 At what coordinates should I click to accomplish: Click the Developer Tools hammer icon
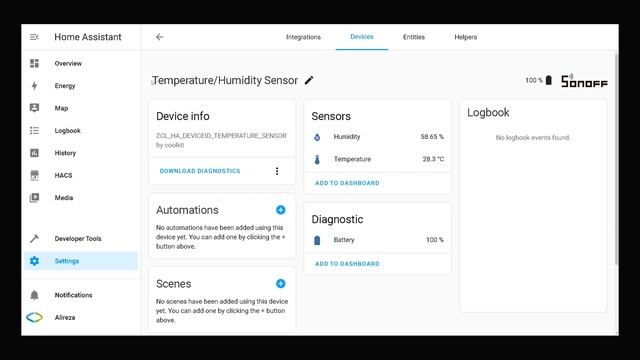[x=34, y=238]
